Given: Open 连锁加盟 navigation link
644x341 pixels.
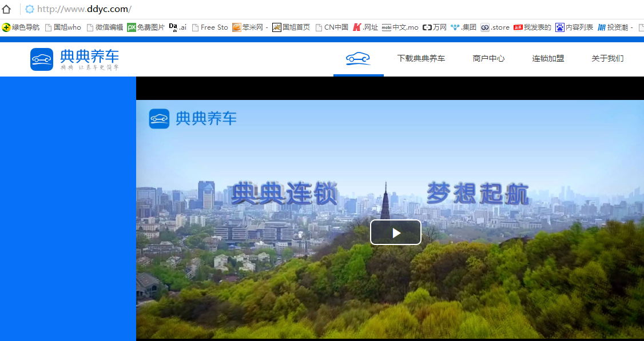Looking at the screenshot, I should tap(548, 58).
